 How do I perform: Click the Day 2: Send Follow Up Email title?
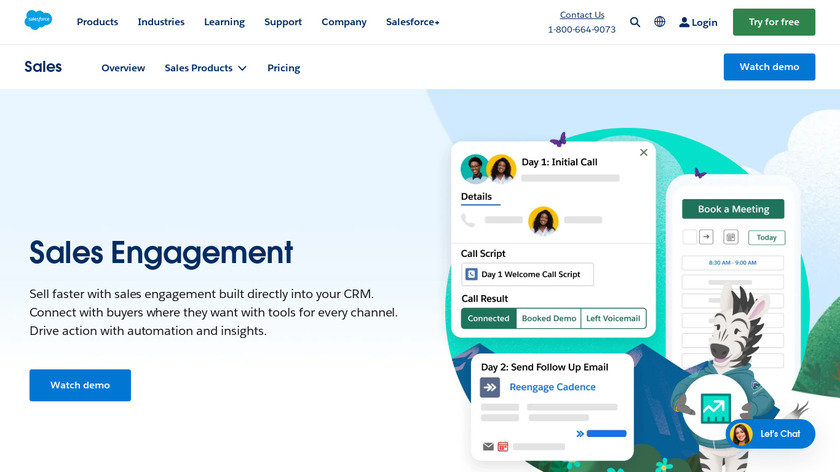[544, 367]
